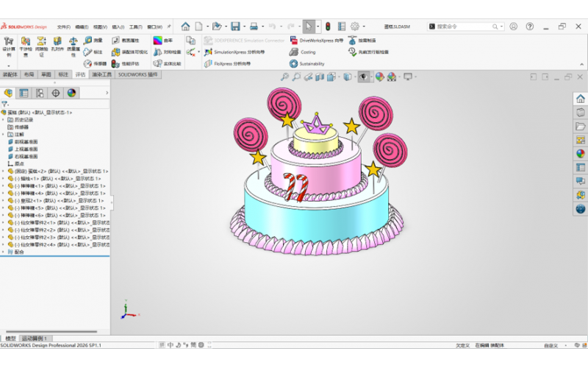Open the feature tree filter funnel dropdown
The image size is (588, 368).
coord(5,104)
